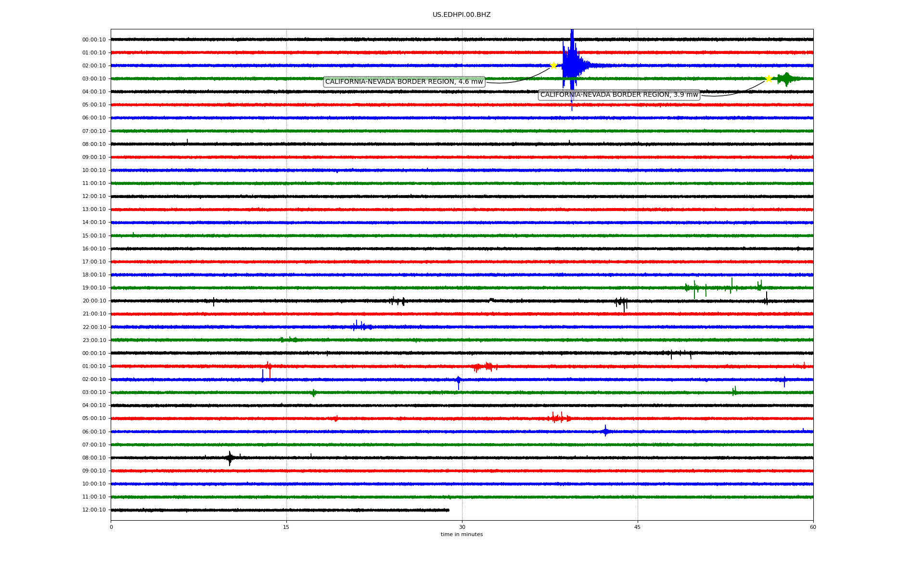924x578 pixels.
Task: Click the 'time in minutes' axis label
Action: [x=462, y=535]
